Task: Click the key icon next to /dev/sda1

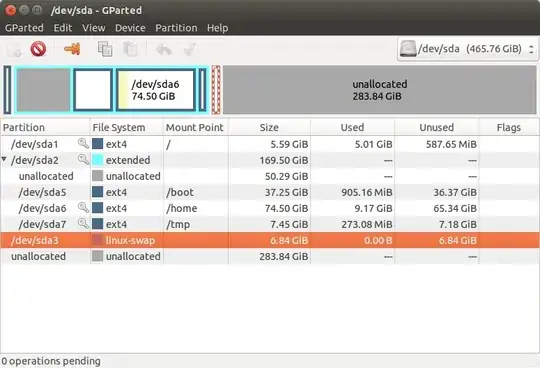Action: (x=83, y=143)
